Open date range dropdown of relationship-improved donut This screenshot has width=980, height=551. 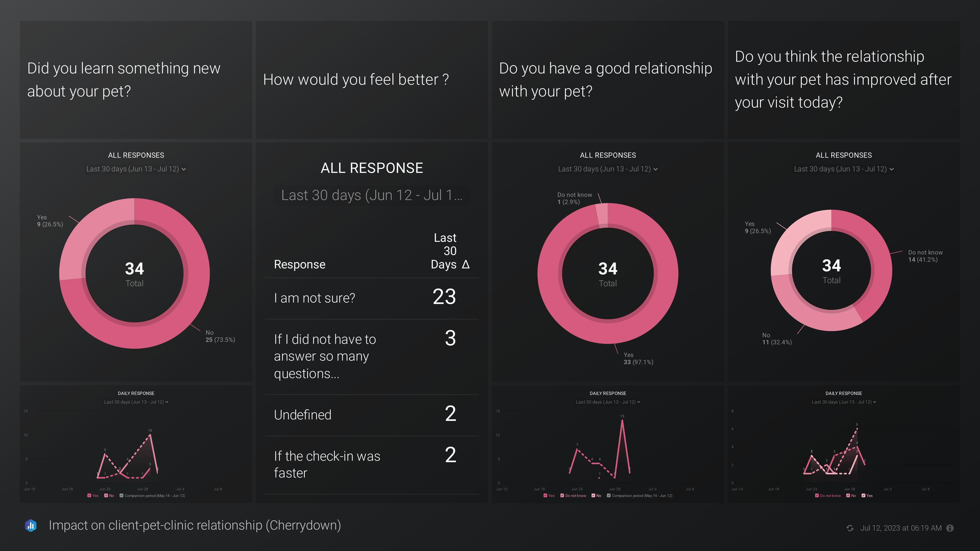(843, 169)
